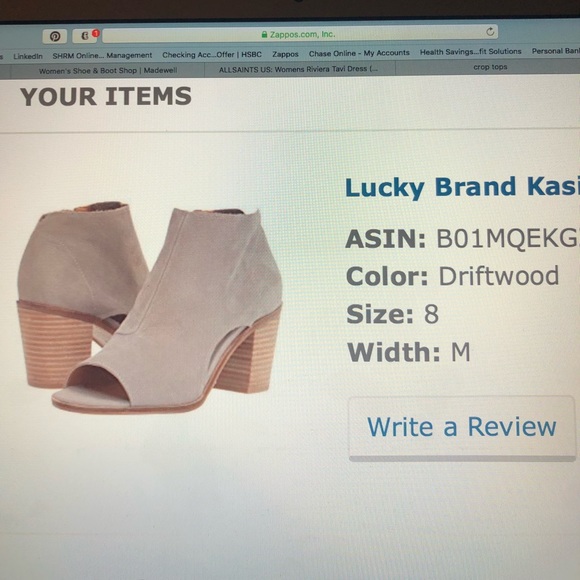Open the Health Savings bookmark
The width and height of the screenshot is (580, 580).
(x=471, y=52)
